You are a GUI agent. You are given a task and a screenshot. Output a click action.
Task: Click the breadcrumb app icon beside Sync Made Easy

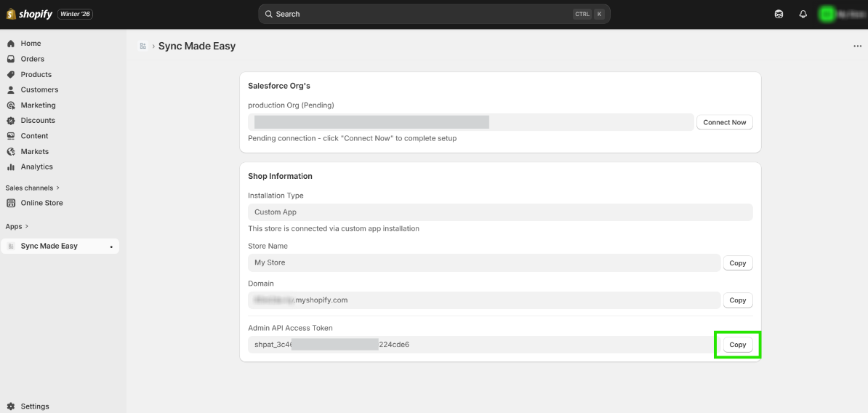[x=142, y=47]
